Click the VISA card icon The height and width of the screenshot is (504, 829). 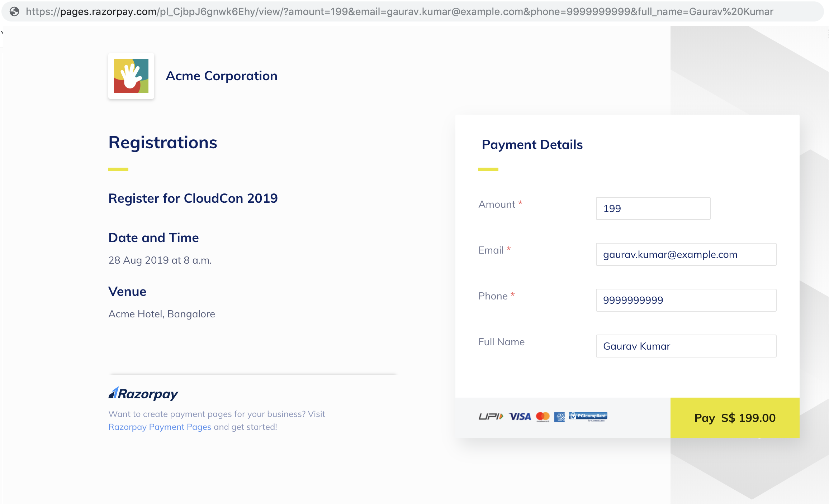520,416
